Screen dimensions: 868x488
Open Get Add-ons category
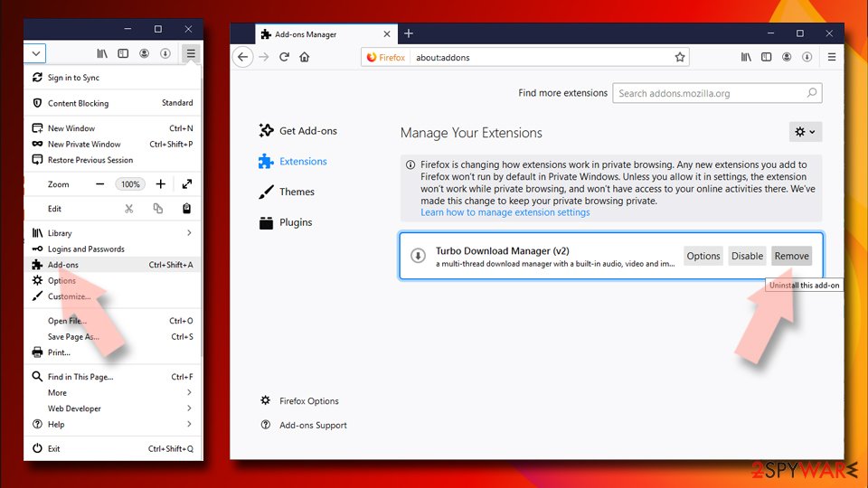point(297,130)
